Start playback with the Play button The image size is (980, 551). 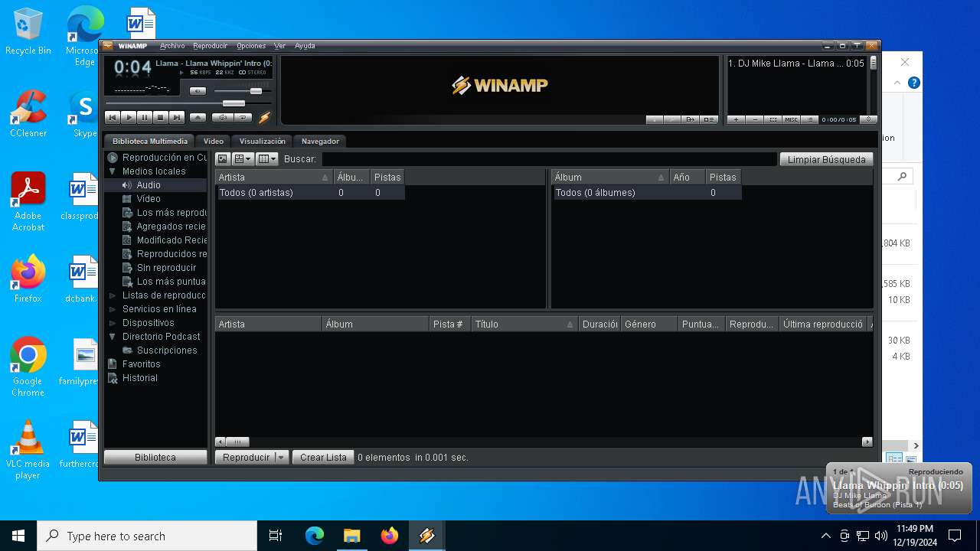click(129, 117)
